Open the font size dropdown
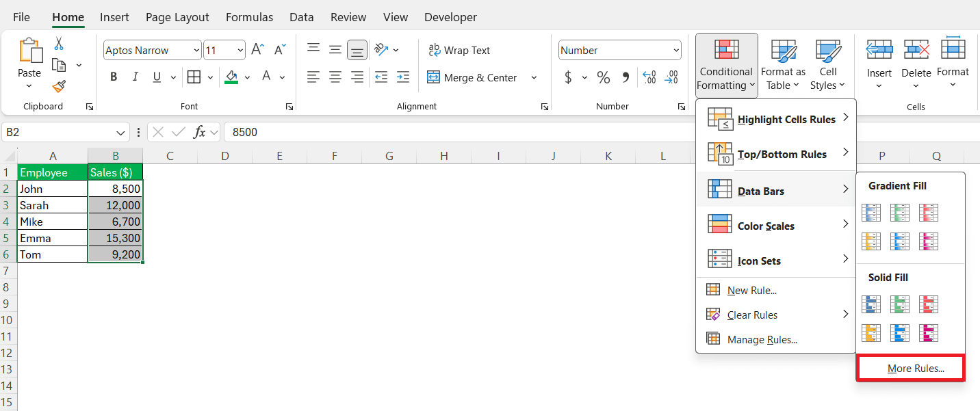This screenshot has width=980, height=411. [240, 50]
